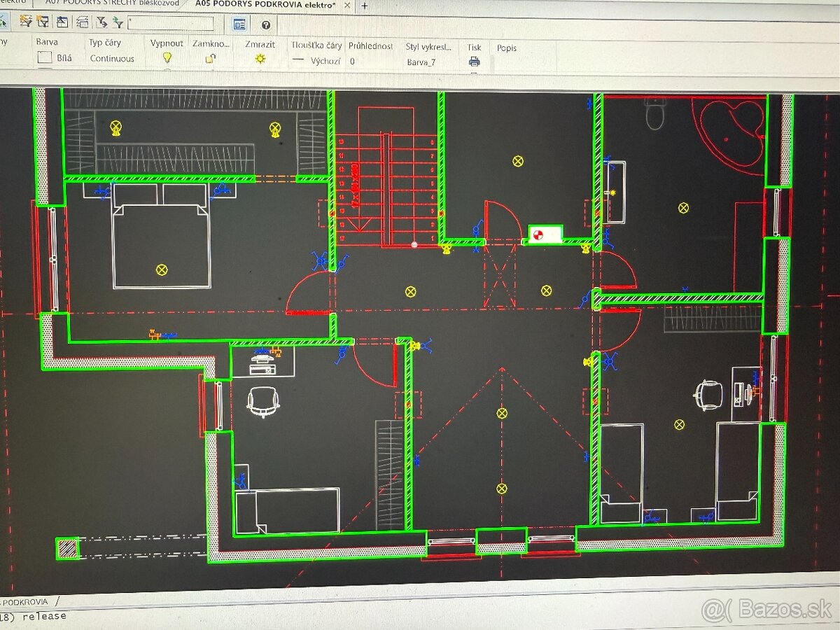840x630 pixels.
Task: Open the Continuous linetype selector
Action: point(112,59)
